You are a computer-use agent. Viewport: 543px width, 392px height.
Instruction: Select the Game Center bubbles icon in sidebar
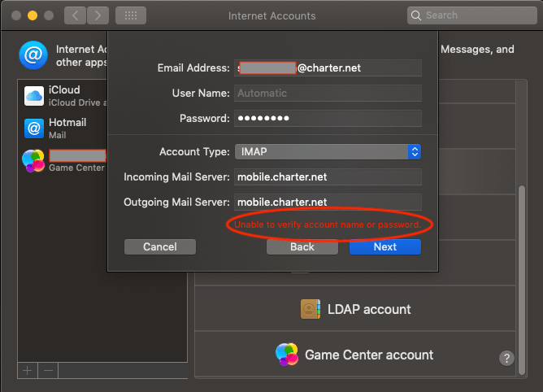pyautogui.click(x=33, y=161)
